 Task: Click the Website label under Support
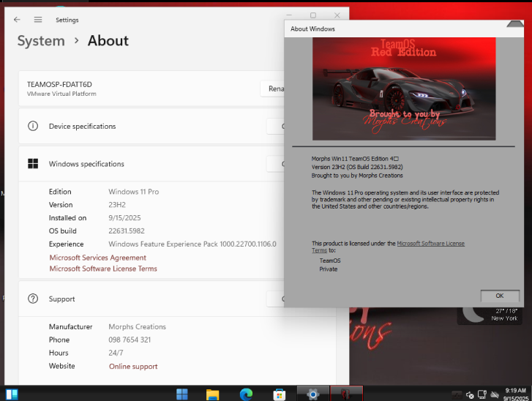[x=61, y=366]
